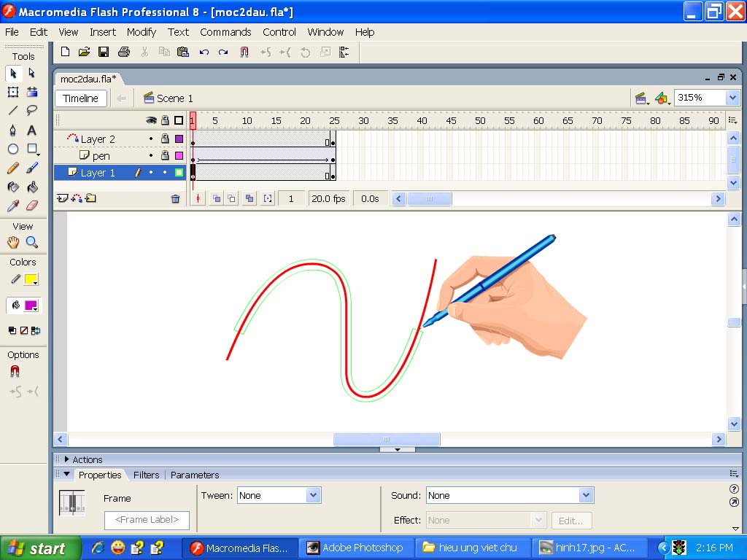
Task: Select the Oval tool
Action: [x=13, y=149]
